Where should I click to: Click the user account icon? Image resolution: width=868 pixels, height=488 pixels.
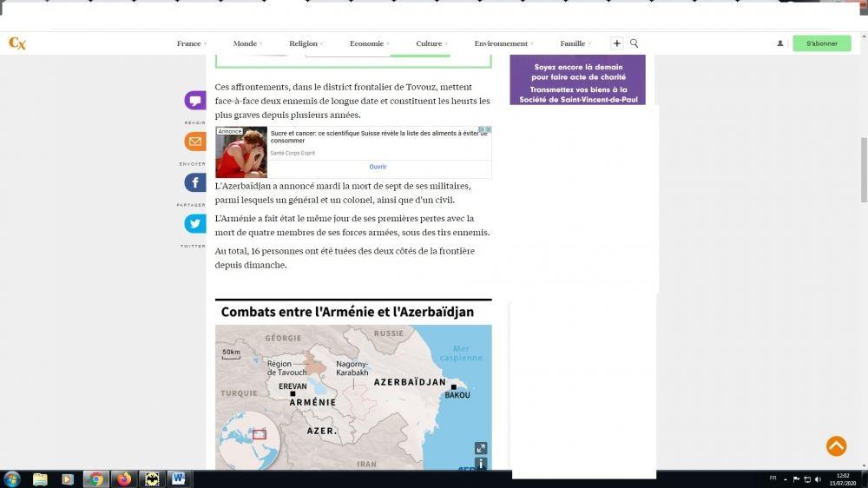[779, 43]
